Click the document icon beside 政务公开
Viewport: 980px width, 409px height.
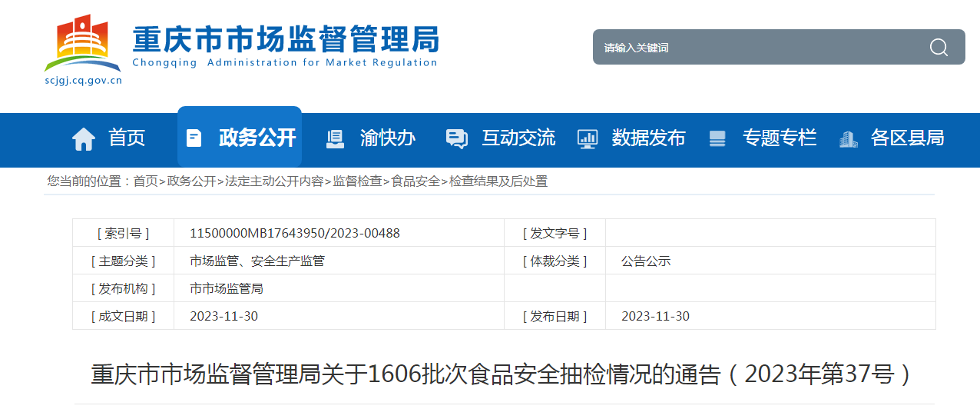(x=194, y=138)
